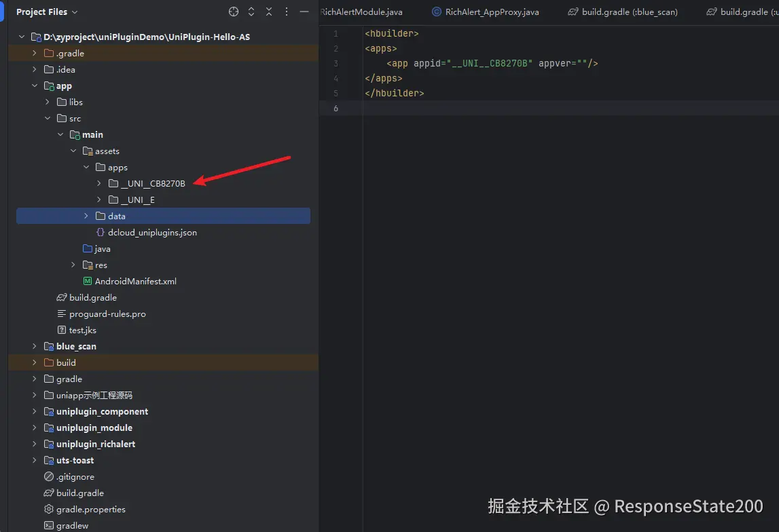Open the Project panel options menu (three dots)

click(287, 12)
